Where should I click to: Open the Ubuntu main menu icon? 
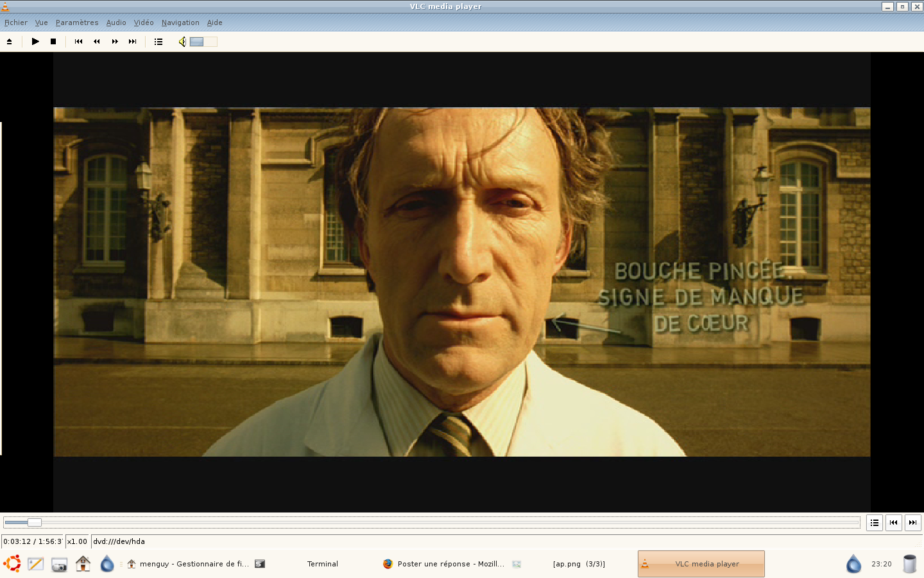(12, 564)
